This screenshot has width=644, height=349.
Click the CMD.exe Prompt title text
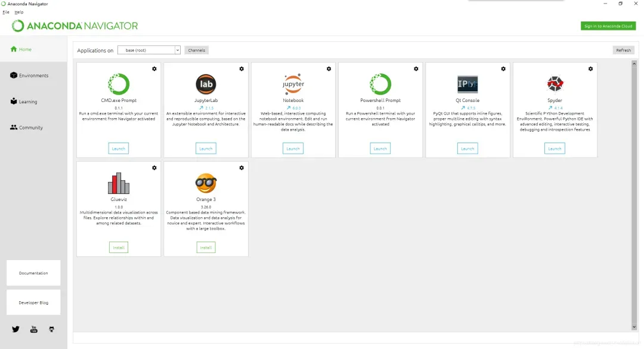(x=119, y=100)
